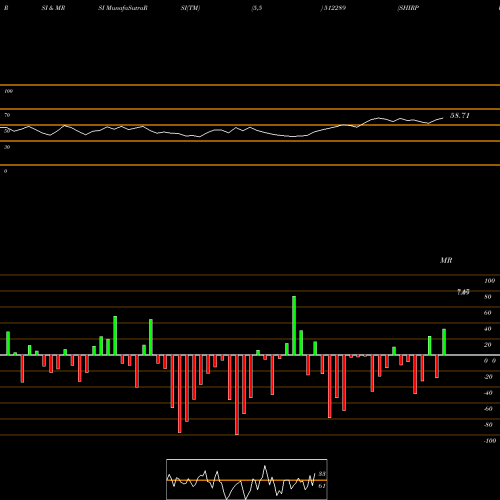Click the '512289' code in the header
The width and height of the screenshot is (500, 500).
(x=335, y=8)
